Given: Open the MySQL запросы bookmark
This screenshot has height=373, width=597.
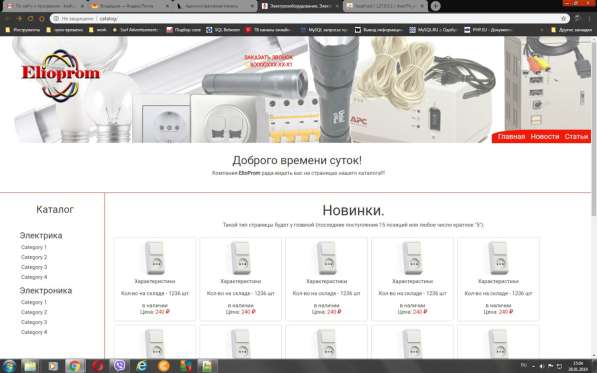Looking at the screenshot, I should 324,30.
